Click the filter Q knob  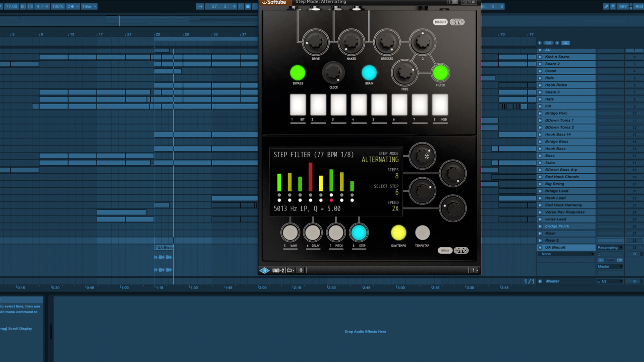422,42
